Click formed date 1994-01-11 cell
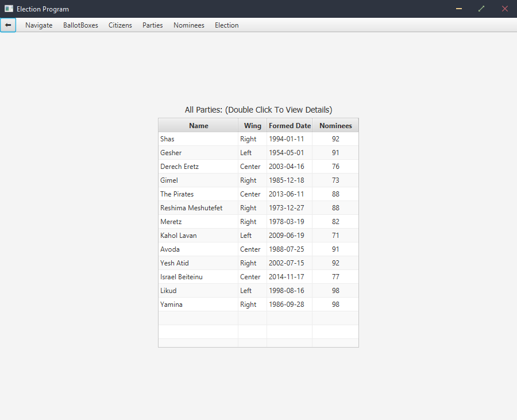The width and height of the screenshot is (517, 420). click(x=290, y=139)
